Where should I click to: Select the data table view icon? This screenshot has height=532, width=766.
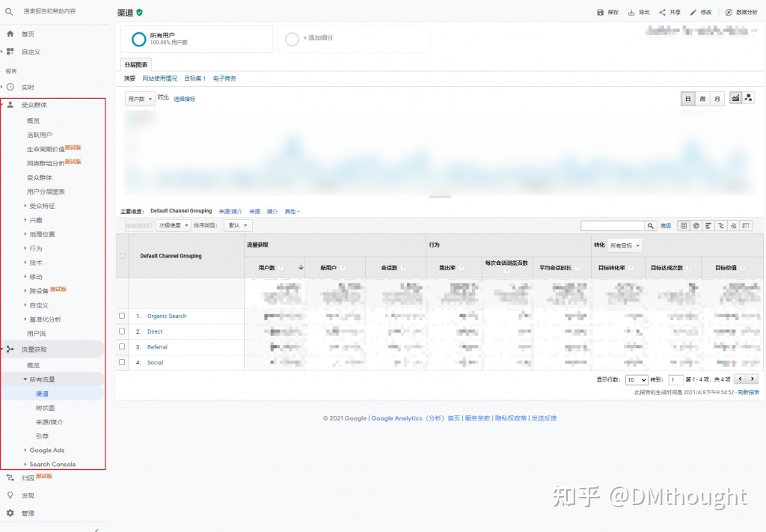coord(684,226)
